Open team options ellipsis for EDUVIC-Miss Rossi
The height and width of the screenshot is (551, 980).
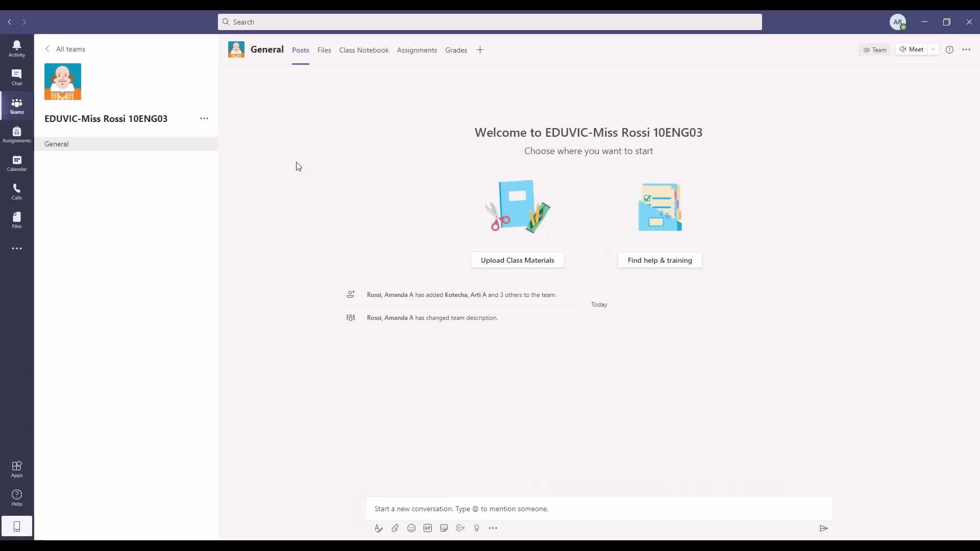[204, 118]
